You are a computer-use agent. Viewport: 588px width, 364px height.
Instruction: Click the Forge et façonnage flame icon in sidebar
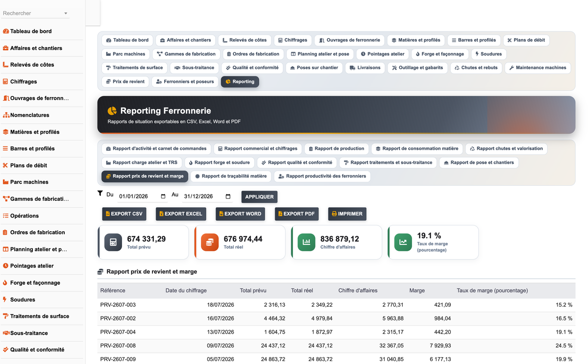(x=6, y=283)
